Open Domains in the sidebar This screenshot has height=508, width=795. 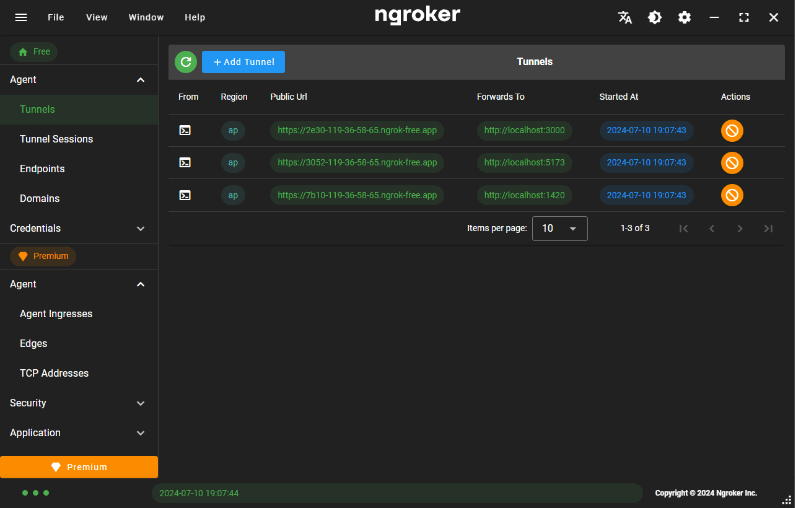pyautogui.click(x=79, y=199)
